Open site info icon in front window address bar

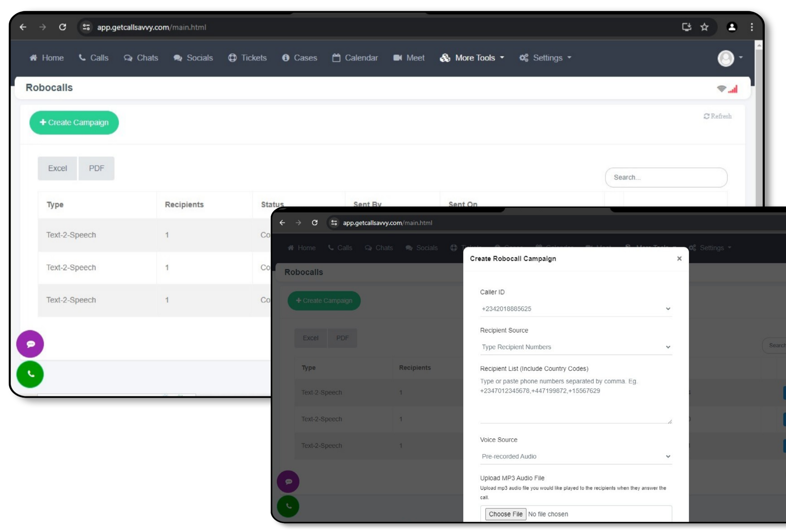point(334,223)
